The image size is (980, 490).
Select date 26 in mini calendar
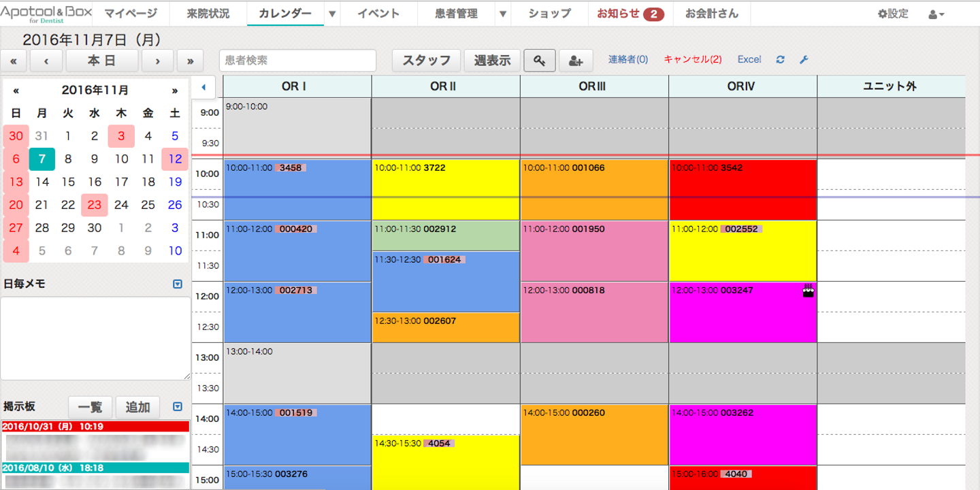click(175, 205)
